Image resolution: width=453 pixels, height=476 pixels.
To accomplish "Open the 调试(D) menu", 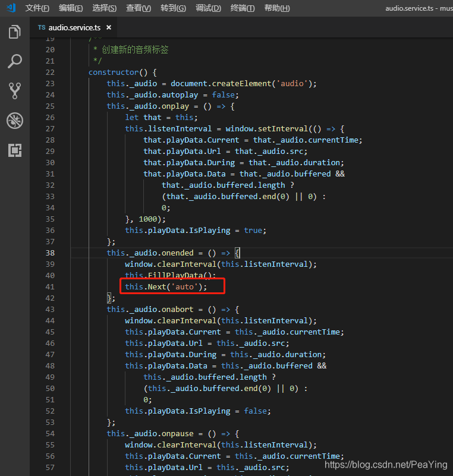I will [x=208, y=8].
